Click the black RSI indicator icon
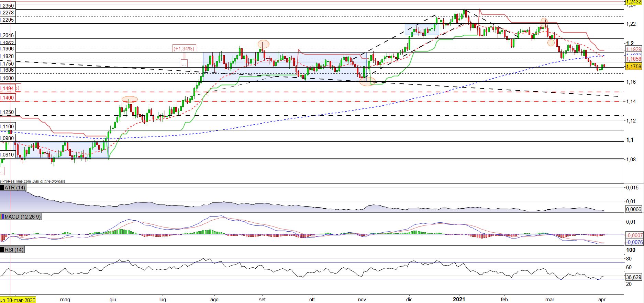This screenshot has height=303, width=644. pyautogui.click(x=2, y=249)
